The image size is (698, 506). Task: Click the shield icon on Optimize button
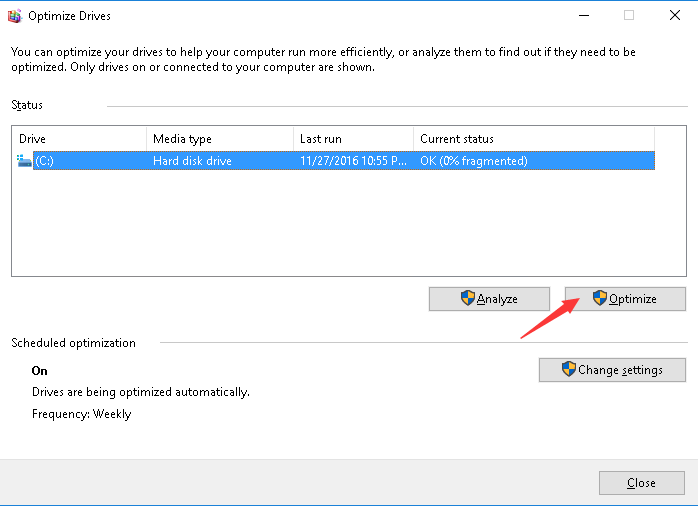(x=599, y=299)
